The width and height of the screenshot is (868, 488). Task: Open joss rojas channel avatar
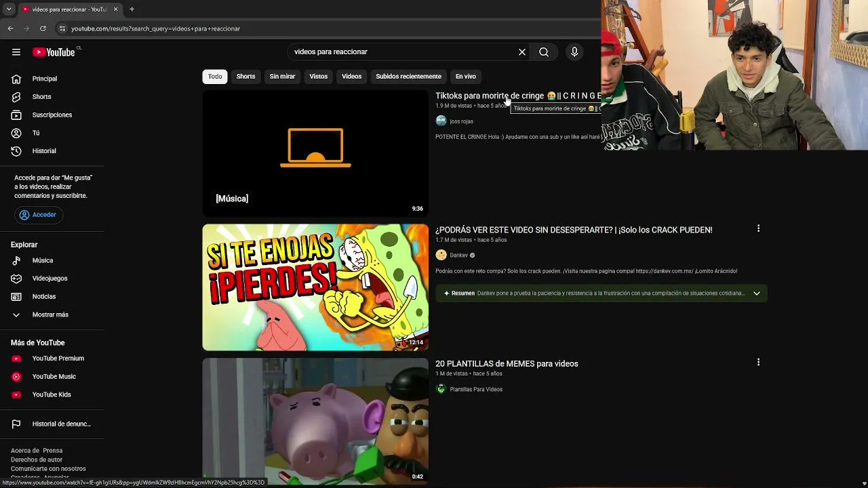click(441, 121)
